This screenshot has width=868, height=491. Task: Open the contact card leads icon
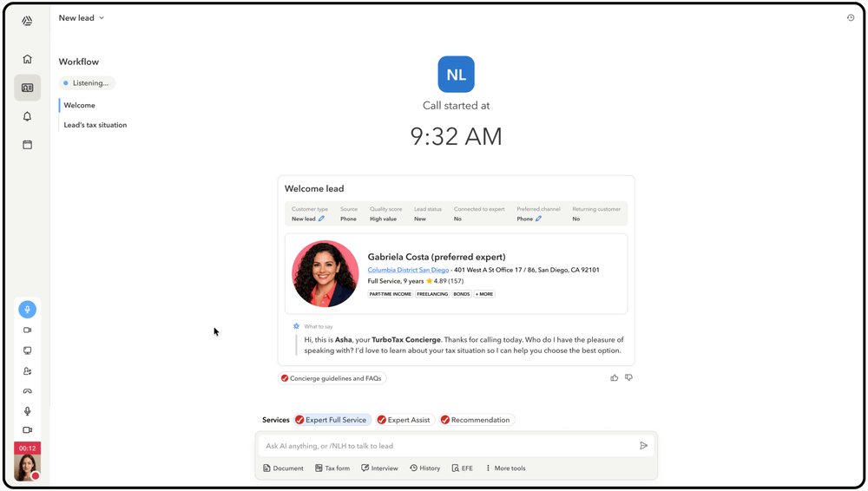27,88
